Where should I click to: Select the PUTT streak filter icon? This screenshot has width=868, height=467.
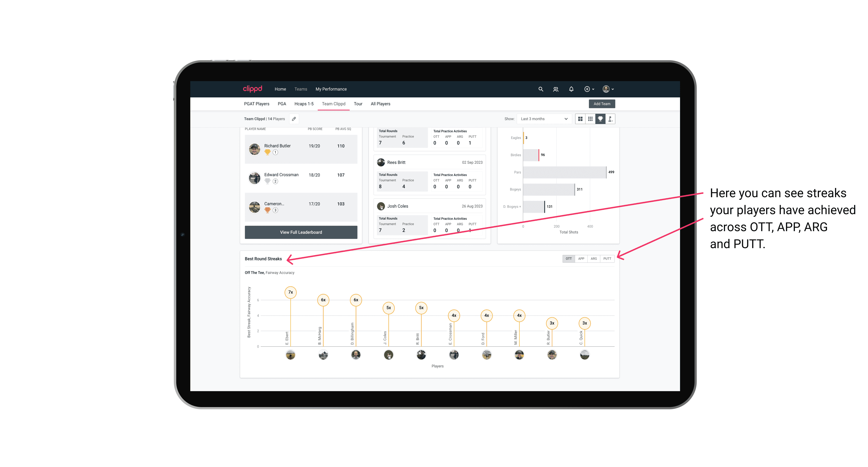point(608,258)
